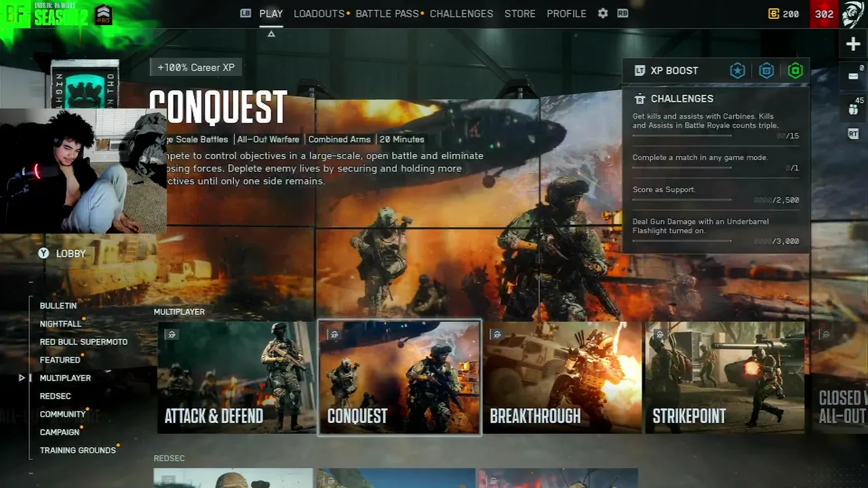Viewport: 868px width, 488px height.
Task: Click the XP badge on Attack & Defend tile
Action: [x=172, y=335]
